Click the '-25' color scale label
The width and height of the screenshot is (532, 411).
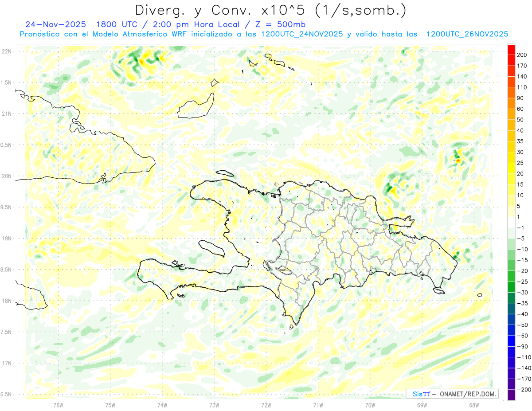(523, 282)
